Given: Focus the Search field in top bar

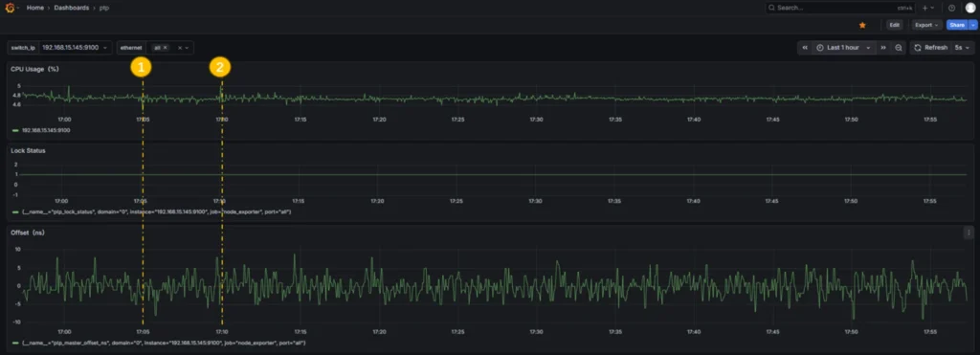Looking at the screenshot, I should [x=841, y=8].
